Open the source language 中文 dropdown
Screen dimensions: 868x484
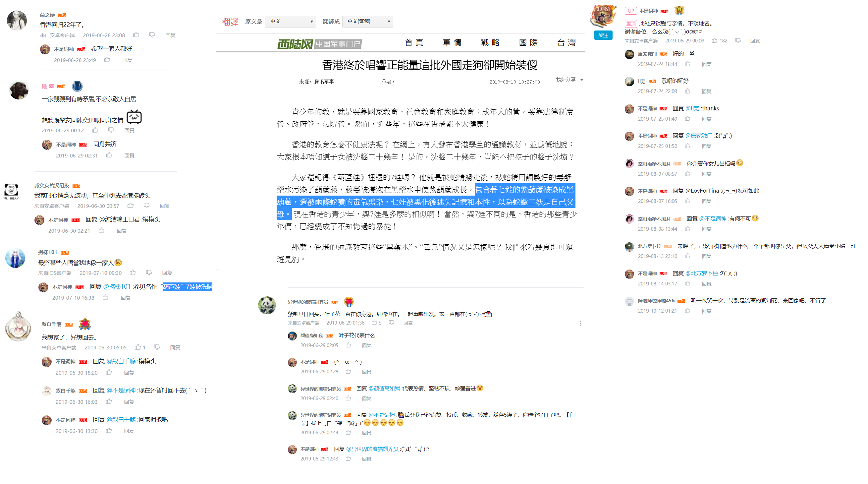coord(291,21)
